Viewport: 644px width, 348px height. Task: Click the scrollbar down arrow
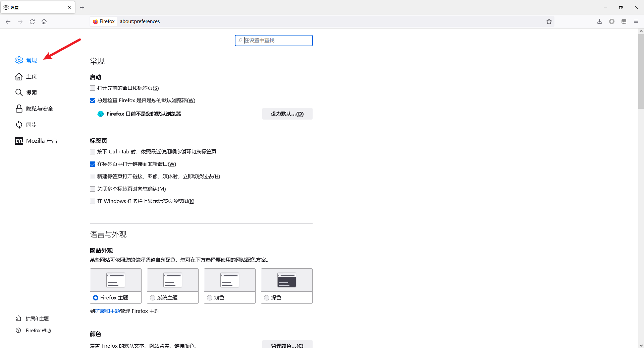click(641, 345)
